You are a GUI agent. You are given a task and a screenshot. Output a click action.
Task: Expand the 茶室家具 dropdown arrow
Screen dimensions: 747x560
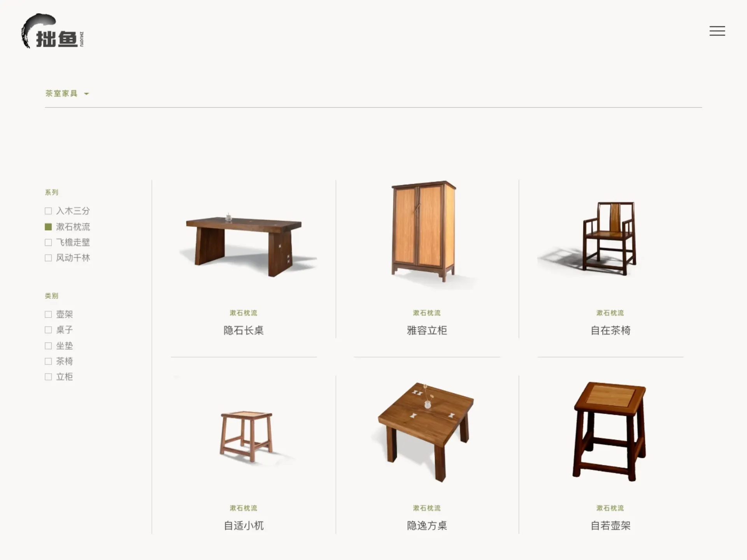click(86, 94)
